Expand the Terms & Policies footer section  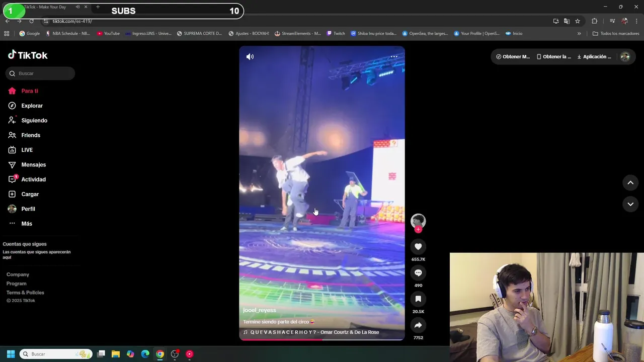(x=25, y=293)
